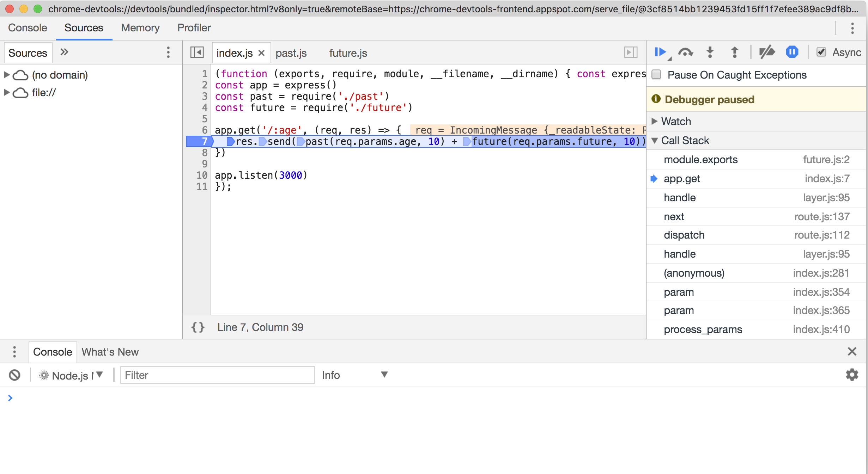Open the What's New drawer tab
Image resolution: width=868 pixels, height=474 pixels.
[110, 352]
